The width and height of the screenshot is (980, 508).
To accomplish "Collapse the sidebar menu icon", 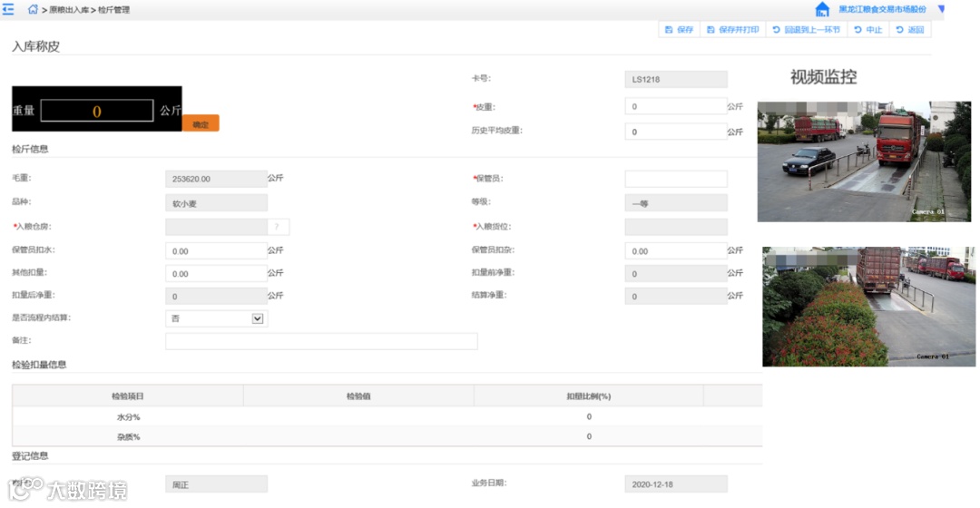I will tap(7, 9).
